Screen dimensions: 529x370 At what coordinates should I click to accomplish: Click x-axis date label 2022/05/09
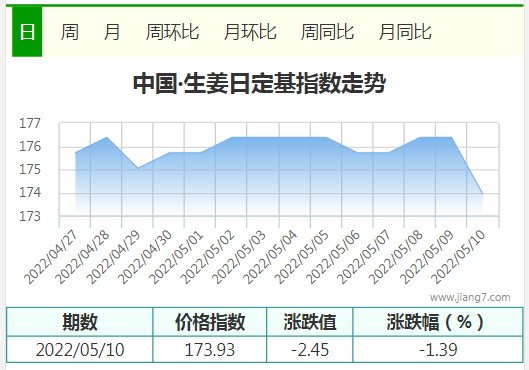[x=426, y=257]
